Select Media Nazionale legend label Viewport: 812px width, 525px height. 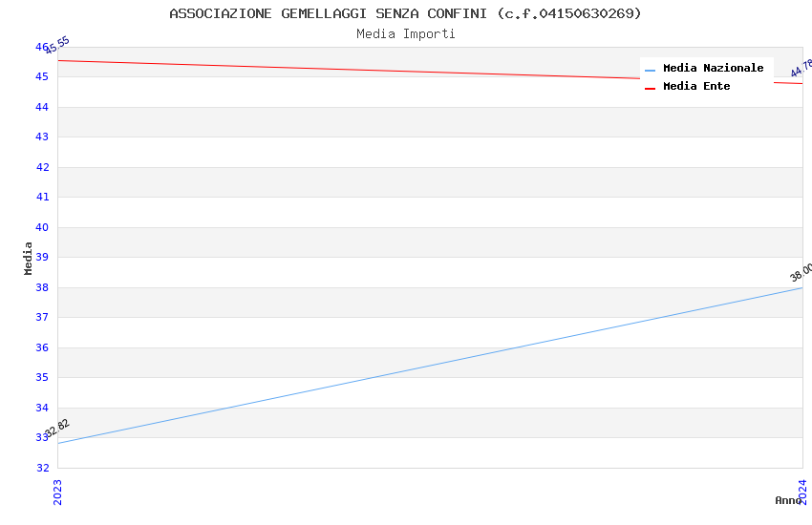pyautogui.click(x=713, y=68)
